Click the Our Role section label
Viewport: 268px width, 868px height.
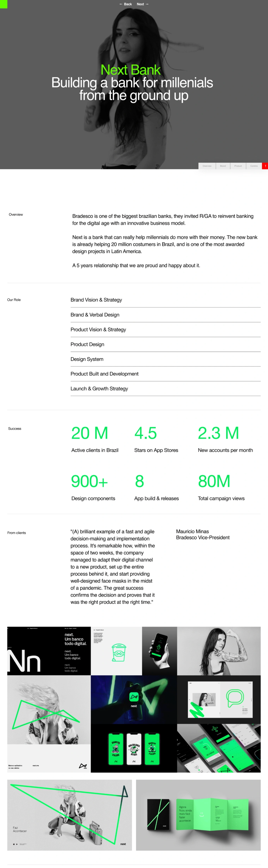pyautogui.click(x=14, y=300)
